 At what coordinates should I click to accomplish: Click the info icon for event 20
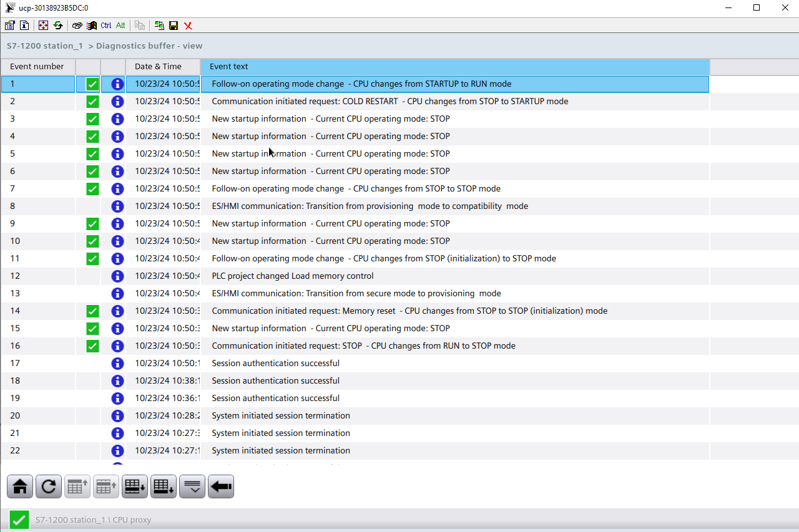117,416
